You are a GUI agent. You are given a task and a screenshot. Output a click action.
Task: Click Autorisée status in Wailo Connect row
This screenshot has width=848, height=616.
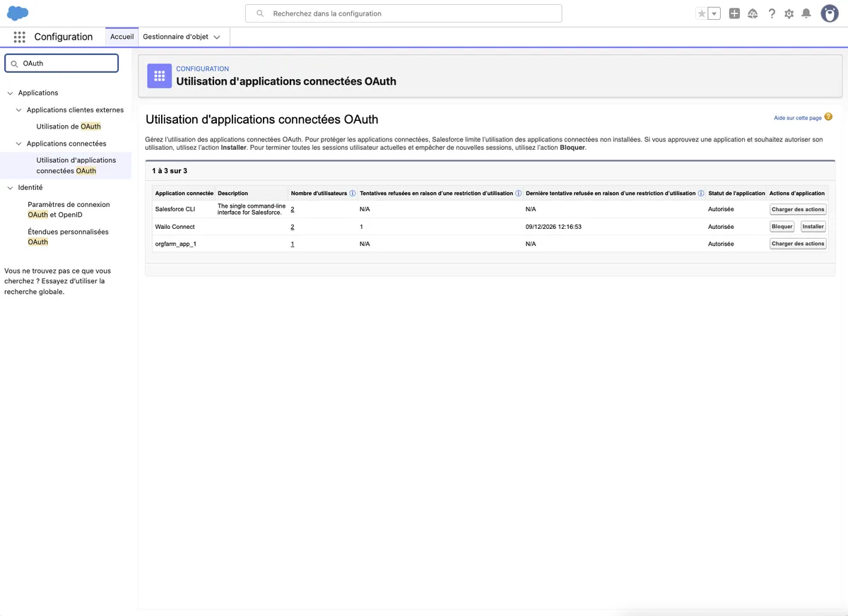(x=721, y=227)
